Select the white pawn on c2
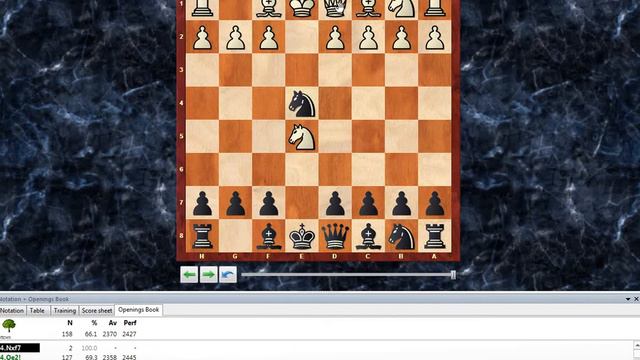 tap(368, 37)
